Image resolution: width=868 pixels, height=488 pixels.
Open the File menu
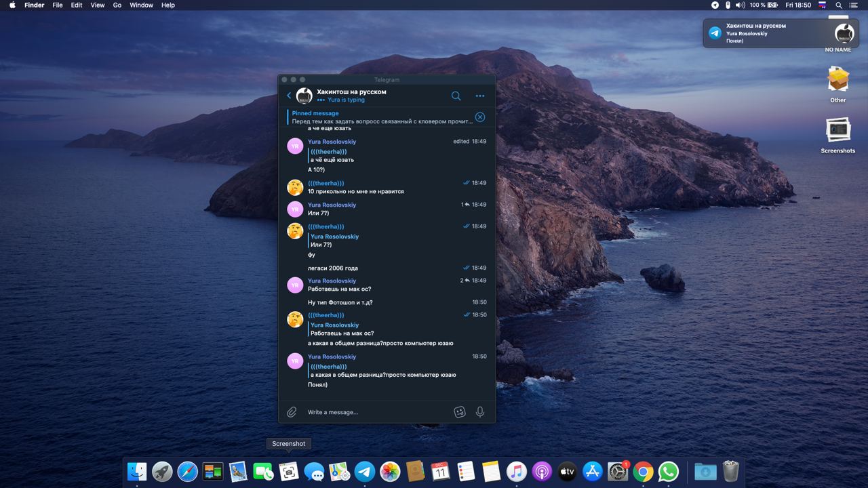(x=58, y=5)
